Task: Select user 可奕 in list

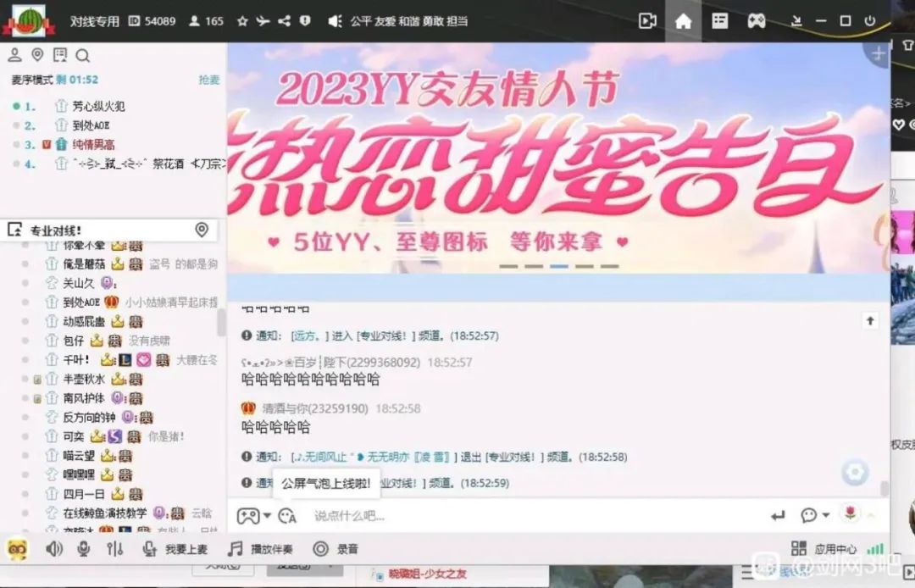Action: coord(74,436)
